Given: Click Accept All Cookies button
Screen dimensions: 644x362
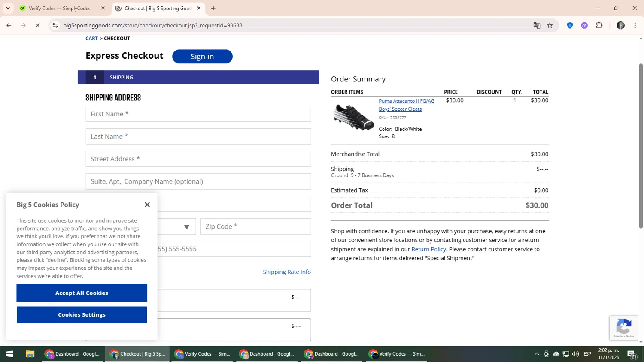Looking at the screenshot, I should click(82, 293).
